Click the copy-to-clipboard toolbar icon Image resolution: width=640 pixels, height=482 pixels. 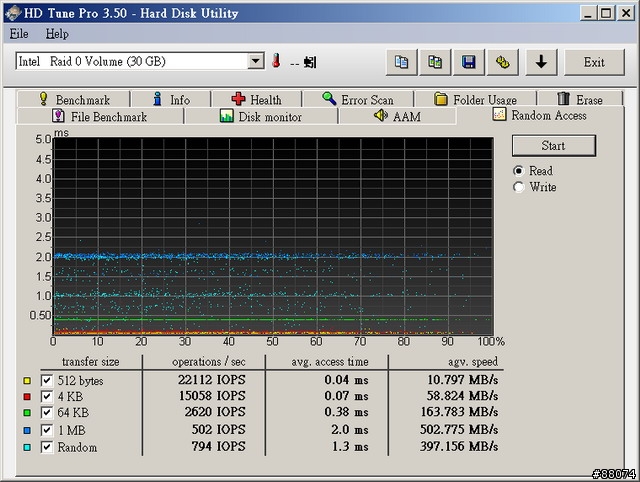(x=401, y=62)
